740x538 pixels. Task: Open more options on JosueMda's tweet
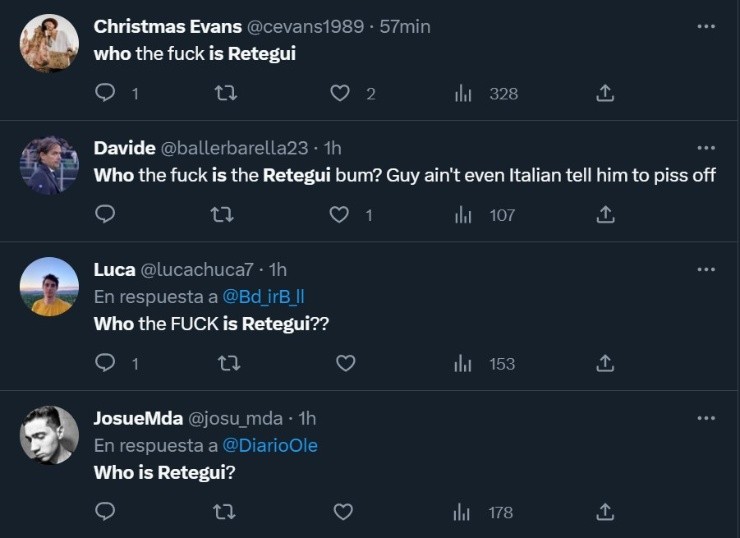(706, 417)
